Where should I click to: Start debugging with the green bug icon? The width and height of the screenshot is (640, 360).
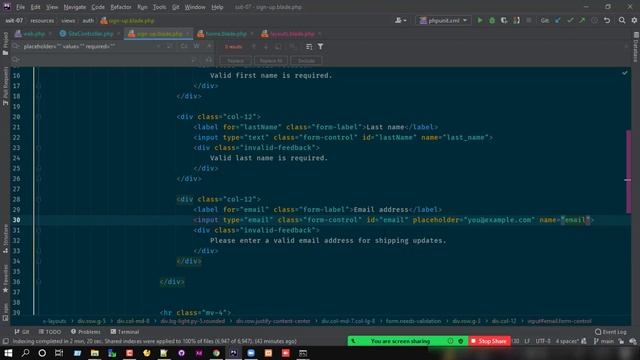(492, 20)
